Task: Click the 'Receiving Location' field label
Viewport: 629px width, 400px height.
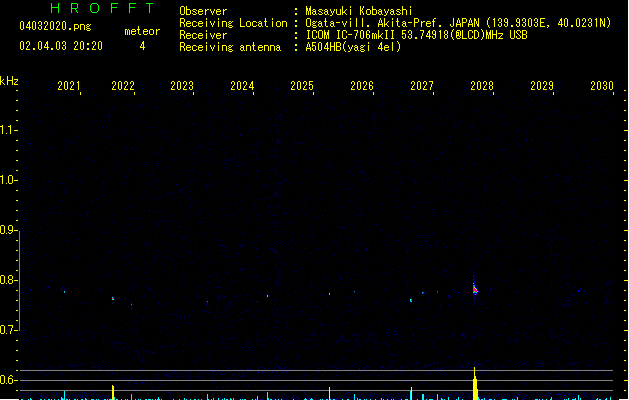Action: click(233, 23)
